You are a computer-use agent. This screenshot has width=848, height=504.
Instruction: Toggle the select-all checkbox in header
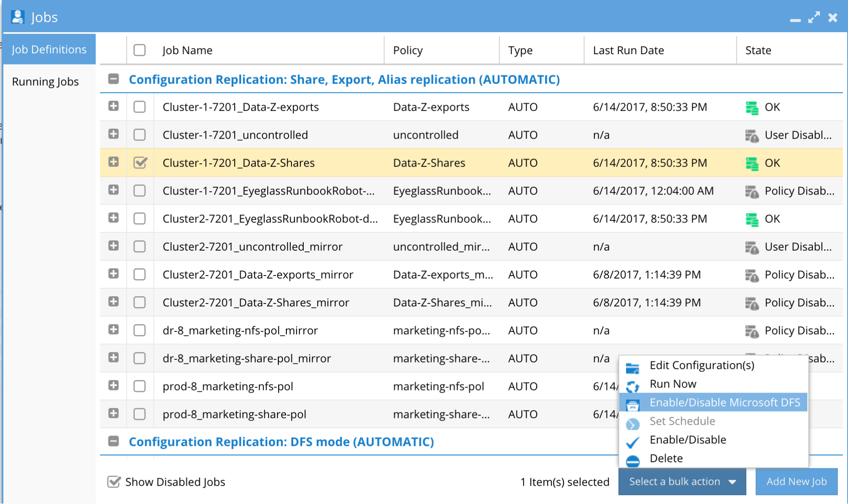coord(140,50)
